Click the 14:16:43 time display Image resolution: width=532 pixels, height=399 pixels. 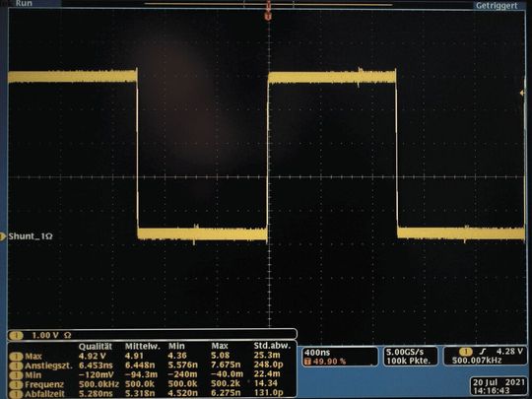pos(492,391)
